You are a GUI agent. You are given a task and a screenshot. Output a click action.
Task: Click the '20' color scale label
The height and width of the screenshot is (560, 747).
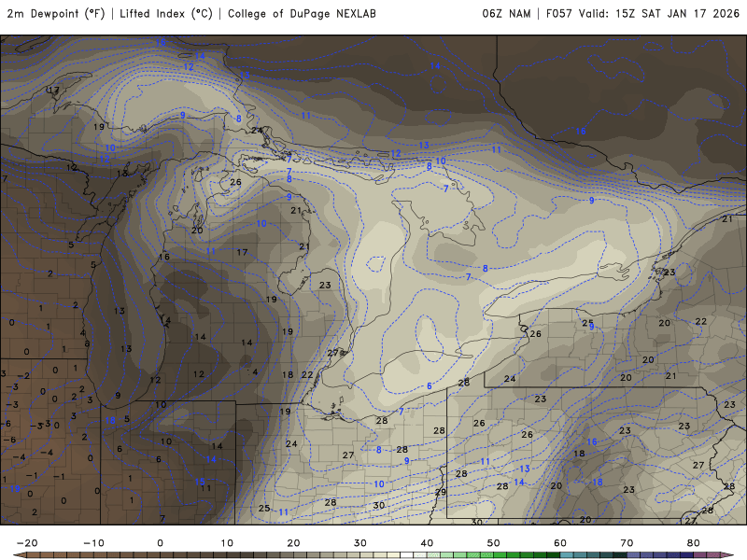293,543
